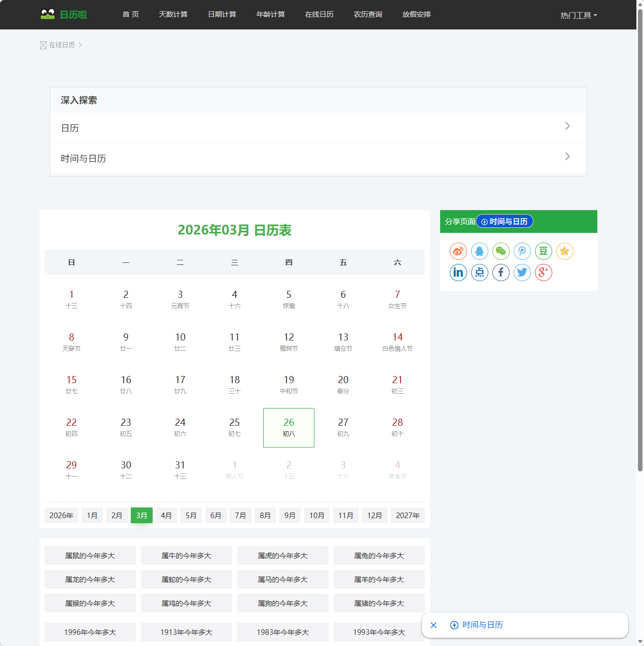Click the QQ penguin share icon

(x=479, y=251)
